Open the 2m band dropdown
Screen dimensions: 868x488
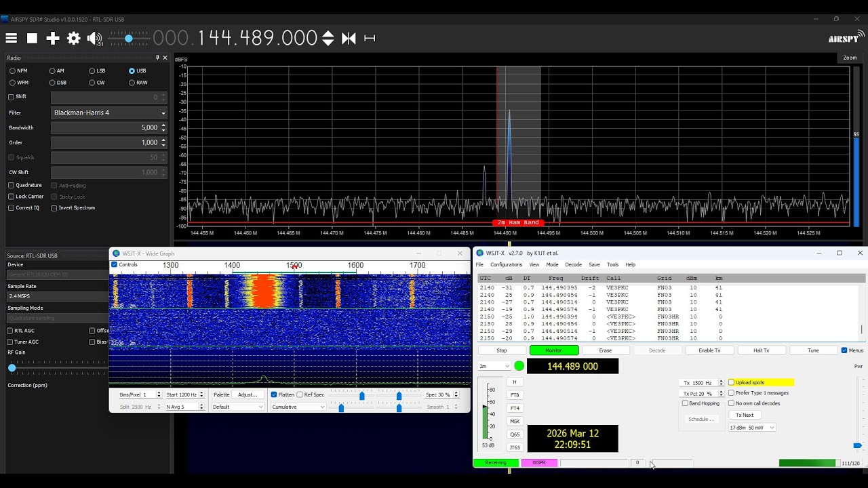pos(494,366)
